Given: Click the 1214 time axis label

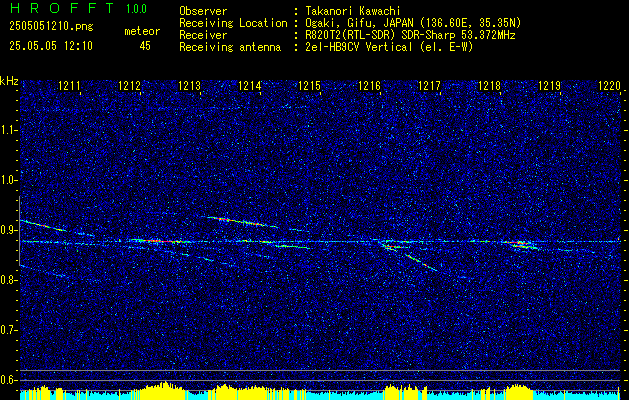Looking at the screenshot, I should [x=250, y=85].
